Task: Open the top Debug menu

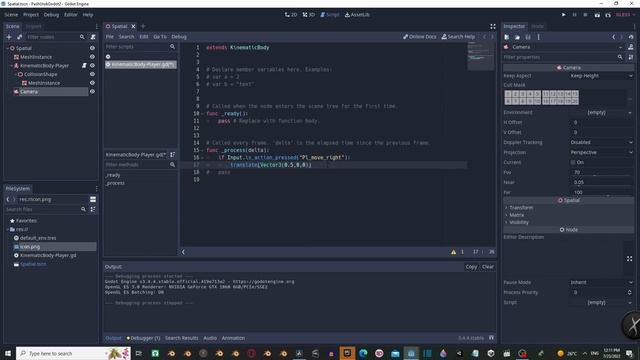Action: point(51,15)
